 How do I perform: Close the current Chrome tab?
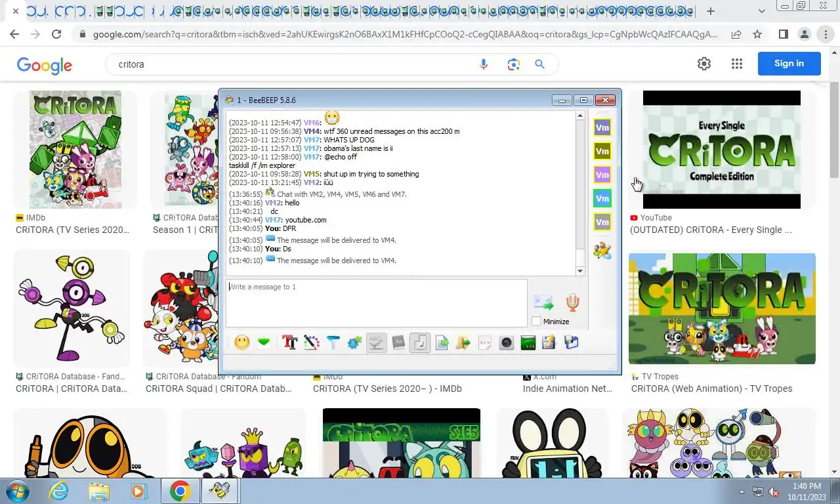(16, 11)
